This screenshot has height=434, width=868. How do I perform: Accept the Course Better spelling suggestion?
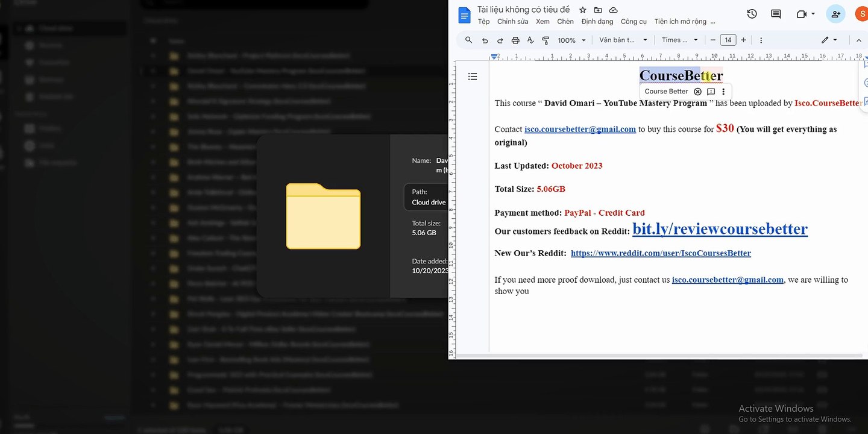coord(666,92)
